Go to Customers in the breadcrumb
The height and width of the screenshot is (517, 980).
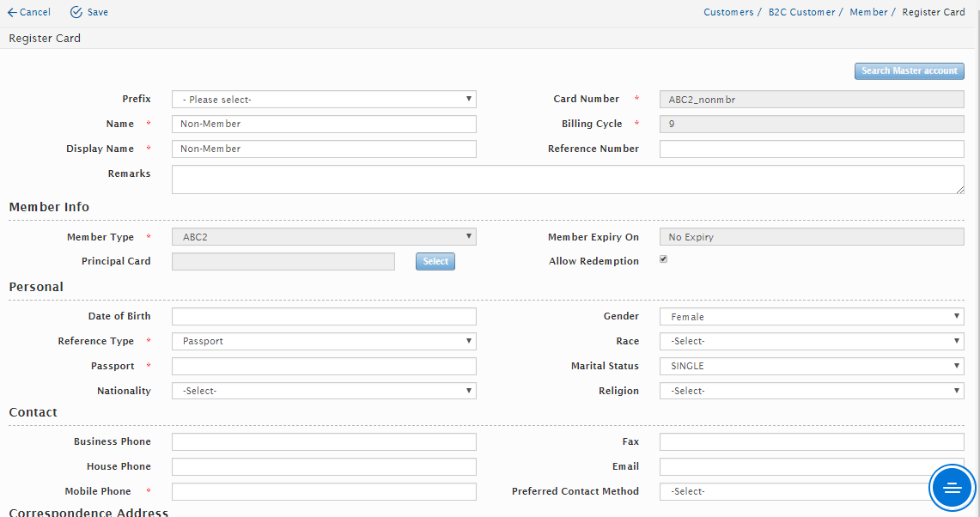727,12
